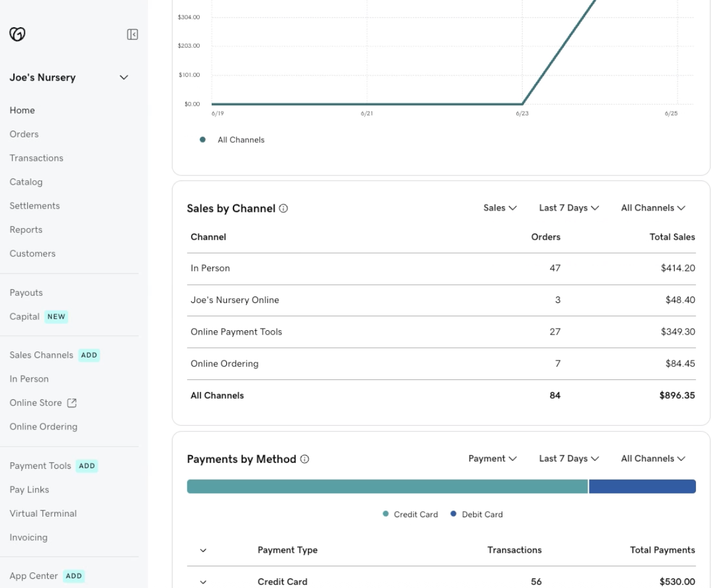Select the In Person channel row

click(441, 269)
